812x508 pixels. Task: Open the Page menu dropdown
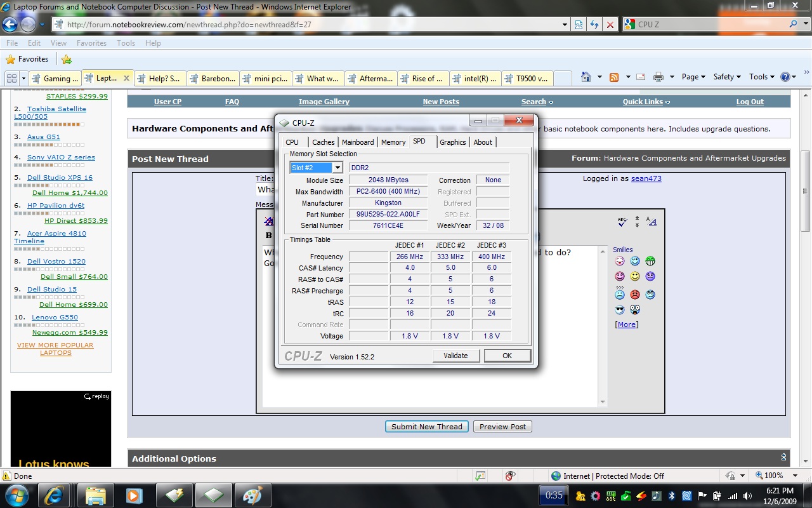tap(693, 77)
